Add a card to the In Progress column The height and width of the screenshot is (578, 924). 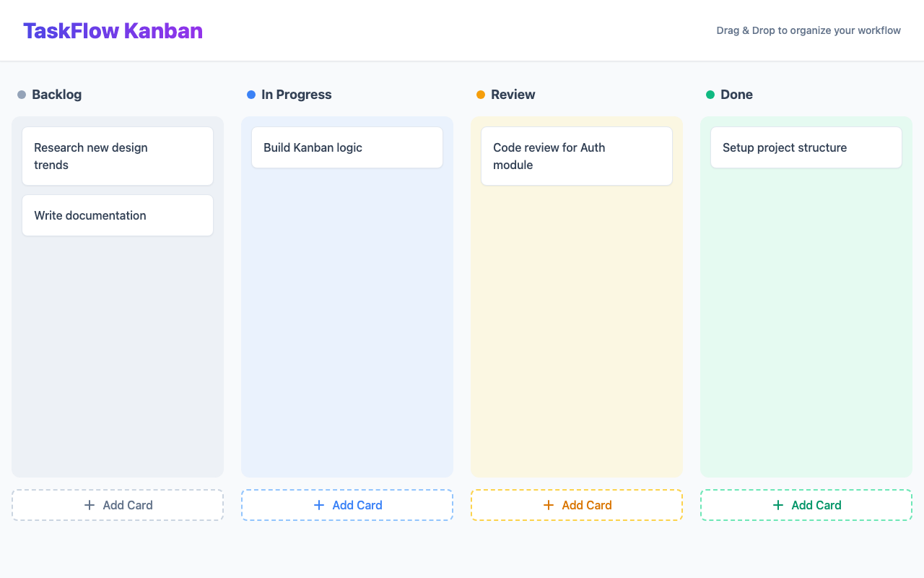(x=347, y=505)
